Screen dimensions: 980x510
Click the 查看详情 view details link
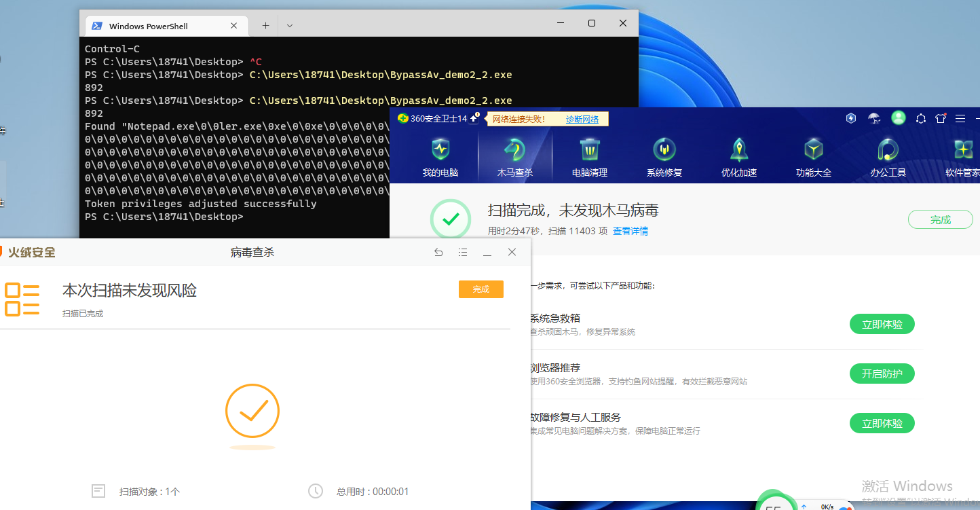[x=630, y=231]
